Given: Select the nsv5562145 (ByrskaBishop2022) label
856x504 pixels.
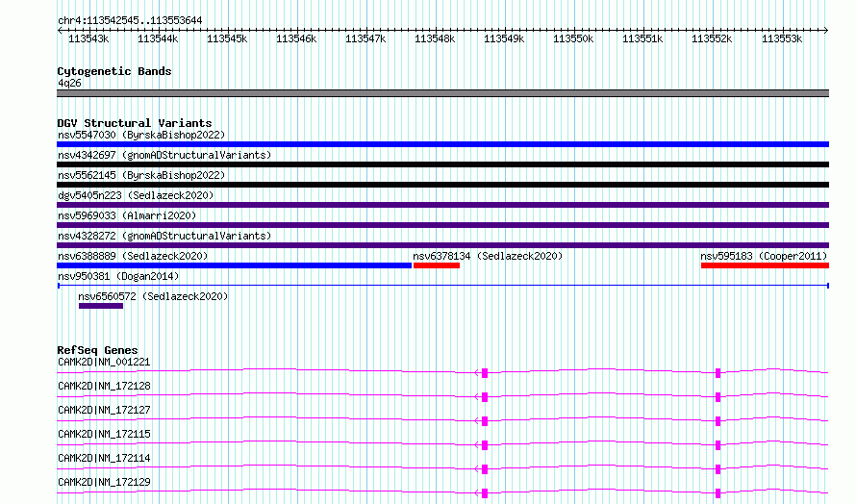Looking at the screenshot, I should click(140, 175).
